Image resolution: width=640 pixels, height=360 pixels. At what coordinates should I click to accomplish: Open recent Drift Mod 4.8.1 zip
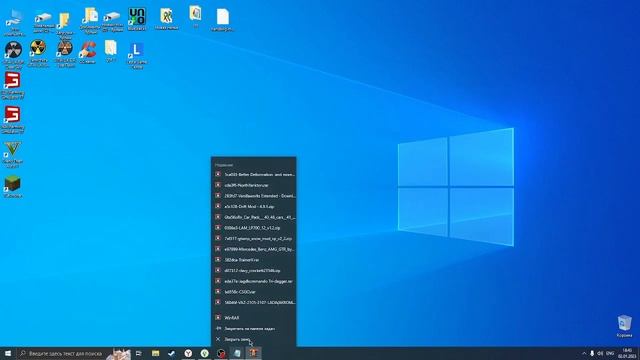(254, 207)
